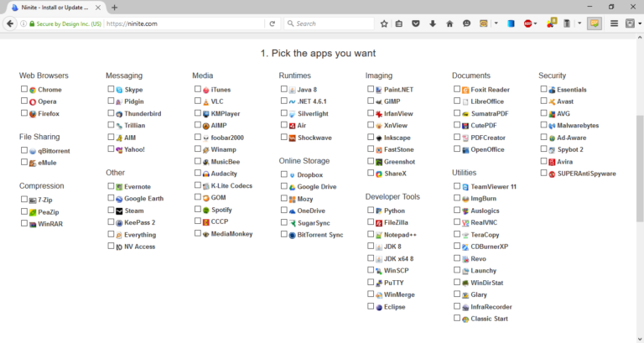The image size is (644, 343).
Task: Click the ShareX icon
Action: tap(379, 174)
